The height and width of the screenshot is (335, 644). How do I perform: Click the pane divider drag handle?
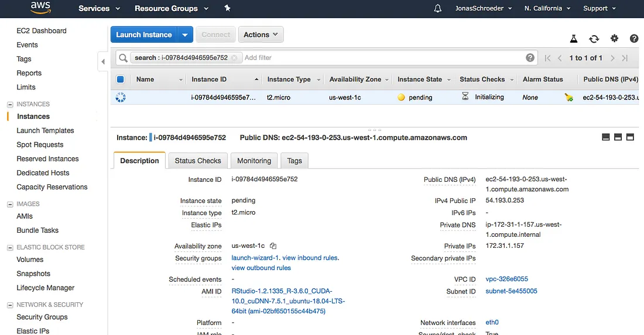(375, 130)
